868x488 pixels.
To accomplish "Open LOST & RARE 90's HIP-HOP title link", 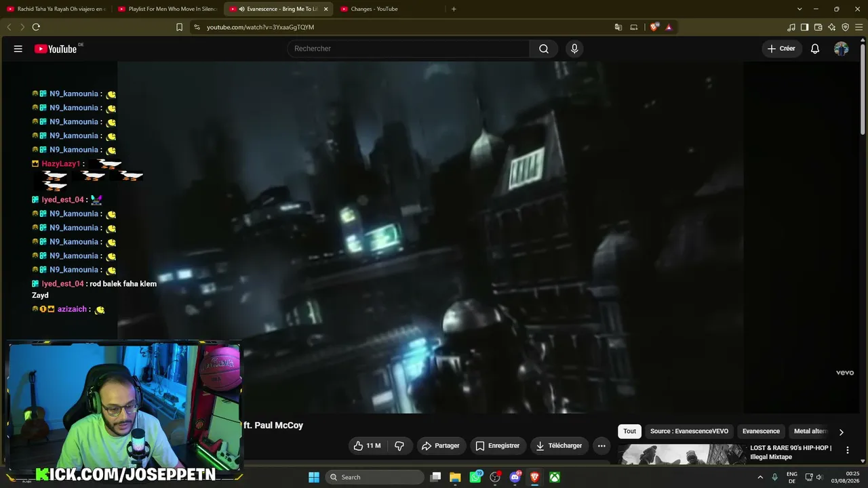I will pos(791,452).
